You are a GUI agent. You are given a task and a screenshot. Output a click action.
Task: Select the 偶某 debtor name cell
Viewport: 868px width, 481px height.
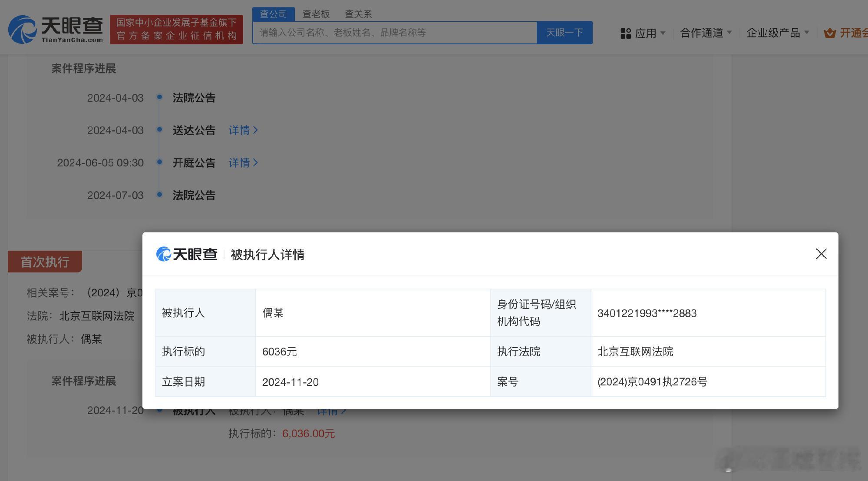coord(373,313)
